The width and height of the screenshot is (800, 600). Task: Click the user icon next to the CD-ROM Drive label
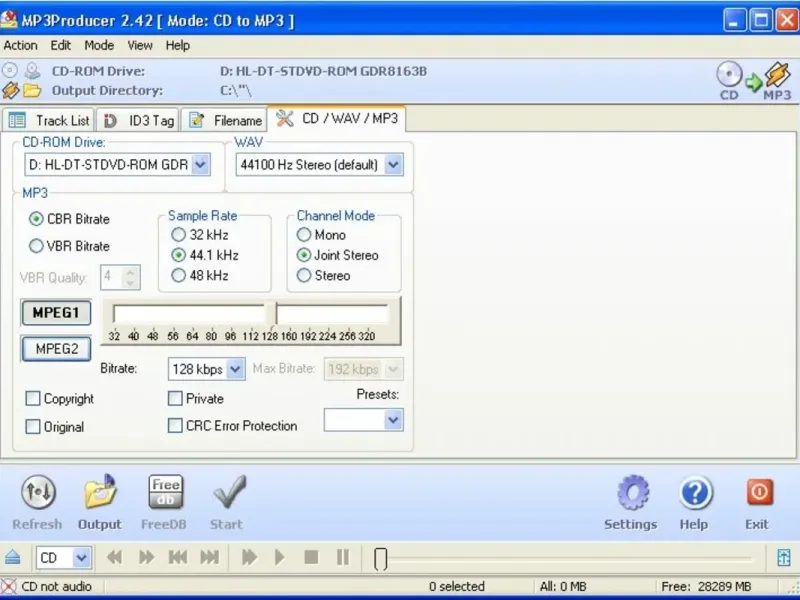pos(33,70)
